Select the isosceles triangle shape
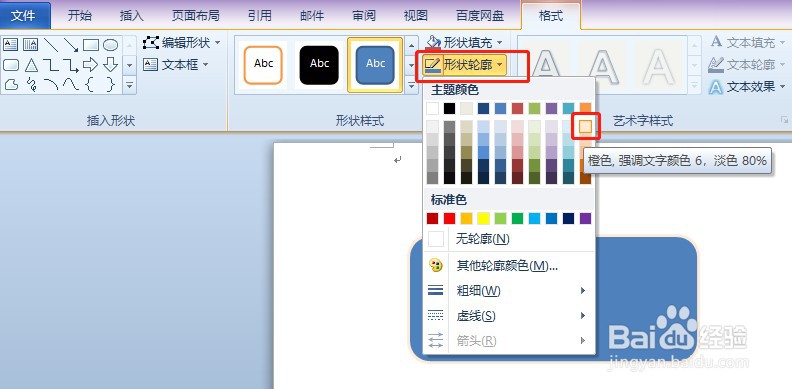The height and width of the screenshot is (389, 792). 31,65
